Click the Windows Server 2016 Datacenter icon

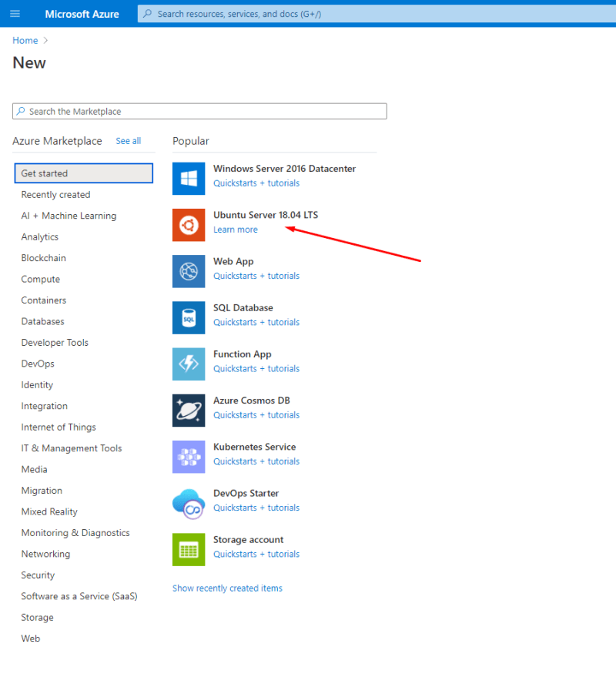click(x=189, y=179)
